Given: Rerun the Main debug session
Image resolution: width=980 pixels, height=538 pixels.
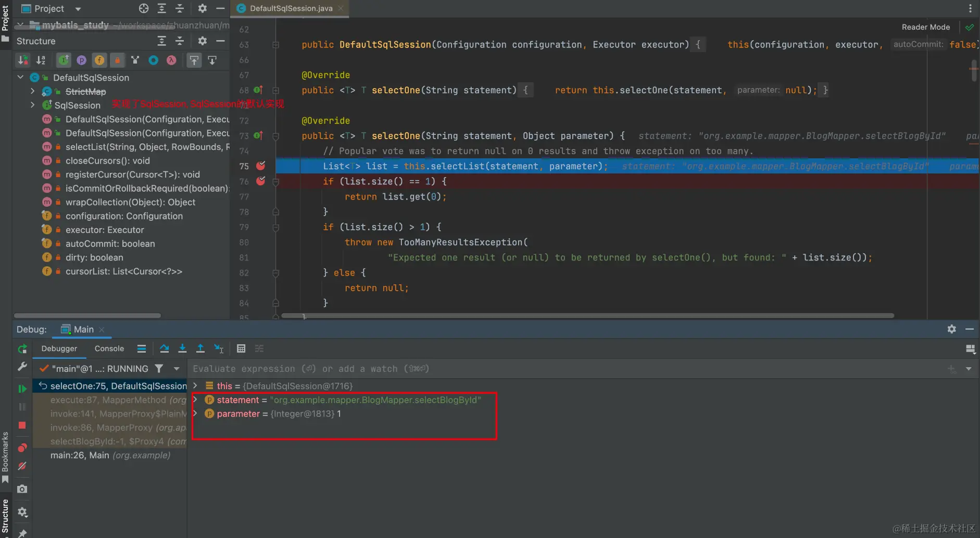Looking at the screenshot, I should tap(22, 349).
